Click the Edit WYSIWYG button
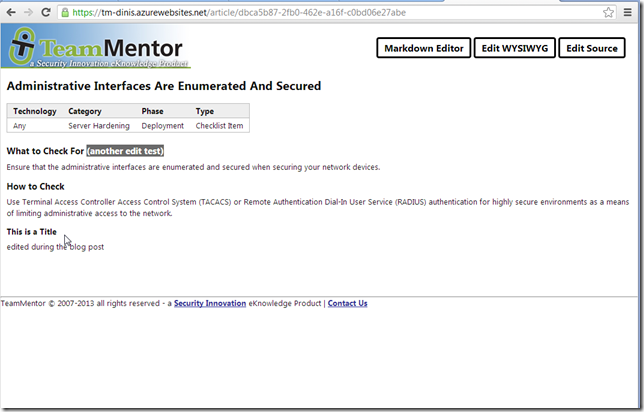 coord(514,48)
